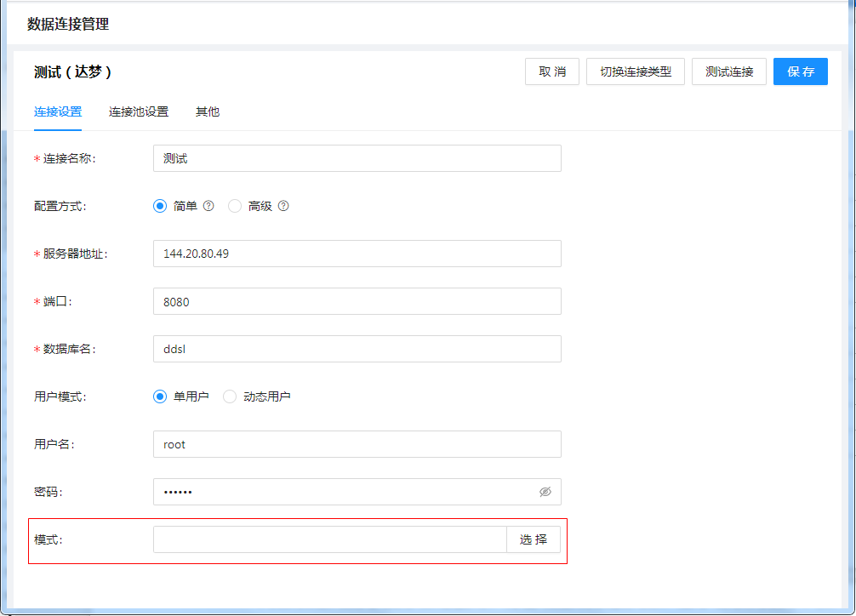Edit the 数据库名 field containing ddsl
The image size is (856, 616).
point(357,349)
